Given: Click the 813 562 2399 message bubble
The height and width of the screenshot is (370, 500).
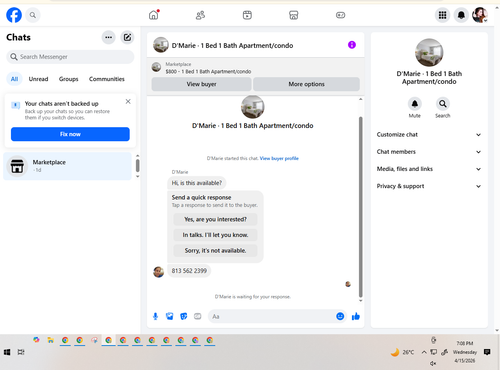Looking at the screenshot, I should click(189, 271).
